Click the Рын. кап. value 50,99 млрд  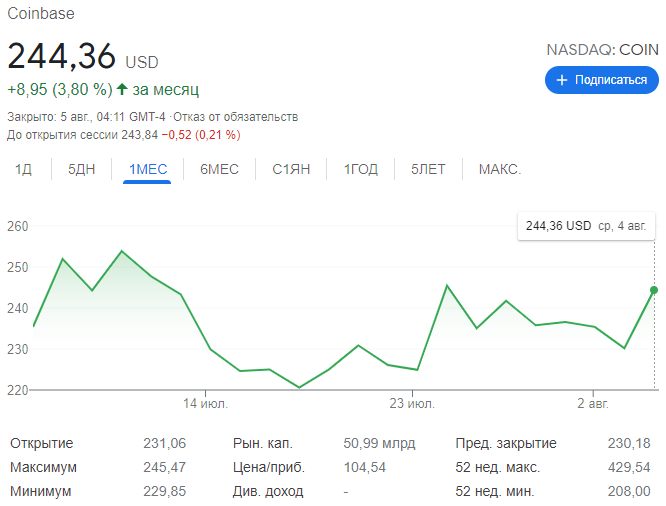tap(379, 443)
